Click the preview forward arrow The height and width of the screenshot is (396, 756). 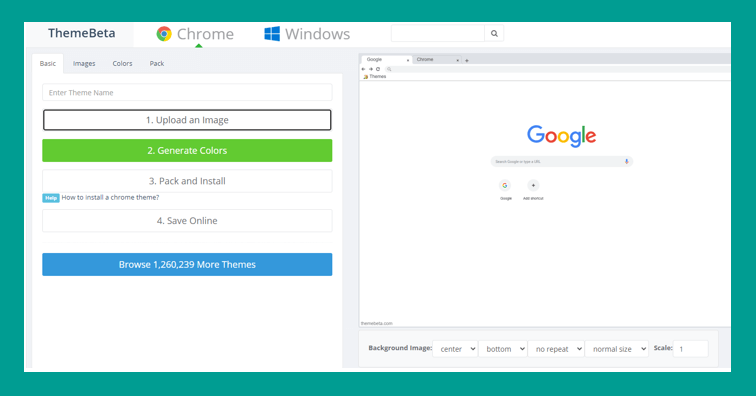coord(371,69)
